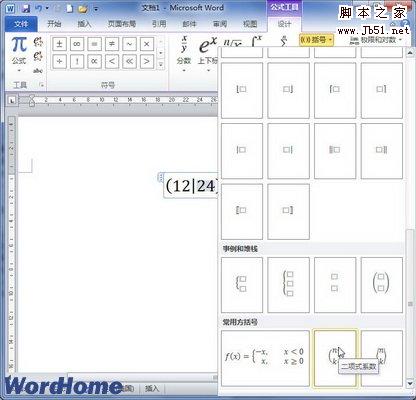The width and height of the screenshot is (416, 400).
Task: Open the 极限和对数 dropdown
Action: click(x=376, y=40)
